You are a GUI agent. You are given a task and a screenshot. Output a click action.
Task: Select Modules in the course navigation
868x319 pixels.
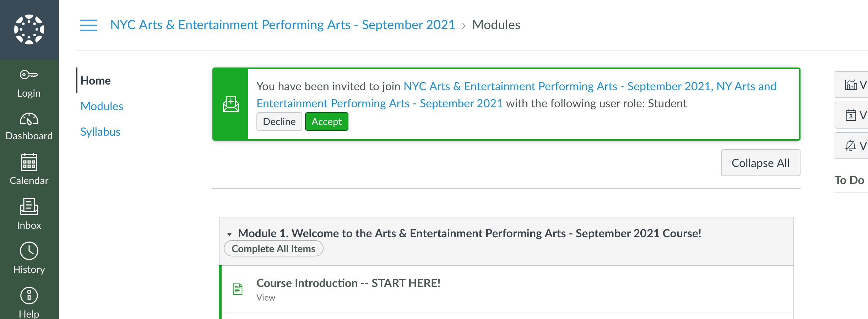click(x=102, y=106)
